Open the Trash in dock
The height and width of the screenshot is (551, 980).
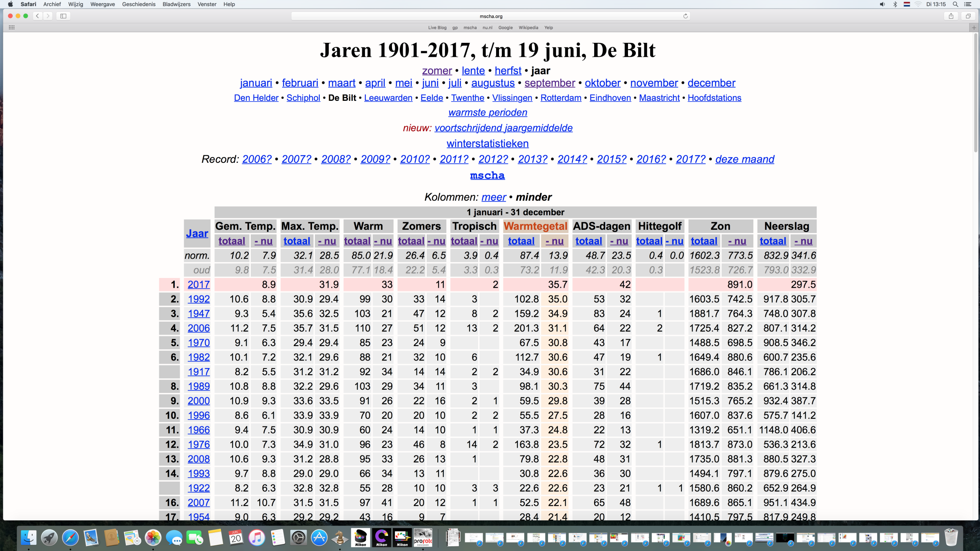(x=951, y=538)
